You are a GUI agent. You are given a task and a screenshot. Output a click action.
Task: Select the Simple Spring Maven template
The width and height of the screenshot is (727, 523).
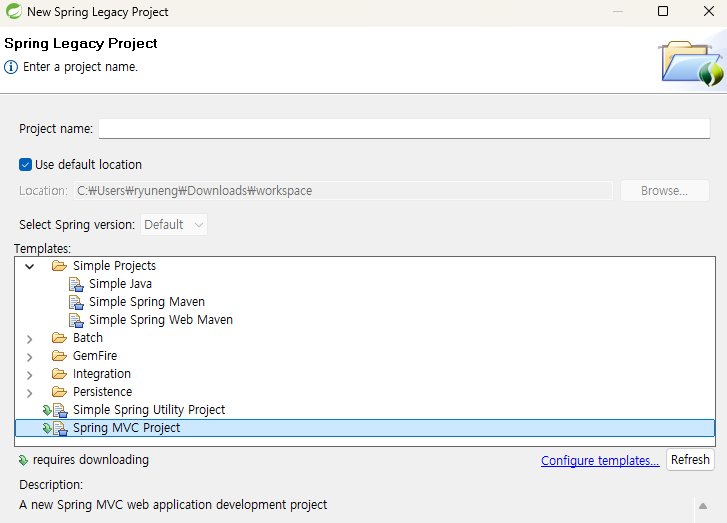(x=147, y=302)
